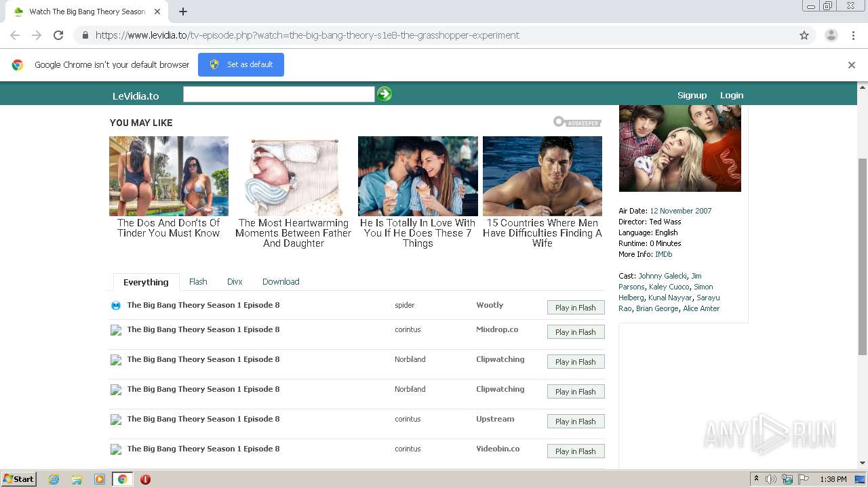Open cast member Brian George link
868x488 pixels.
[657, 308]
